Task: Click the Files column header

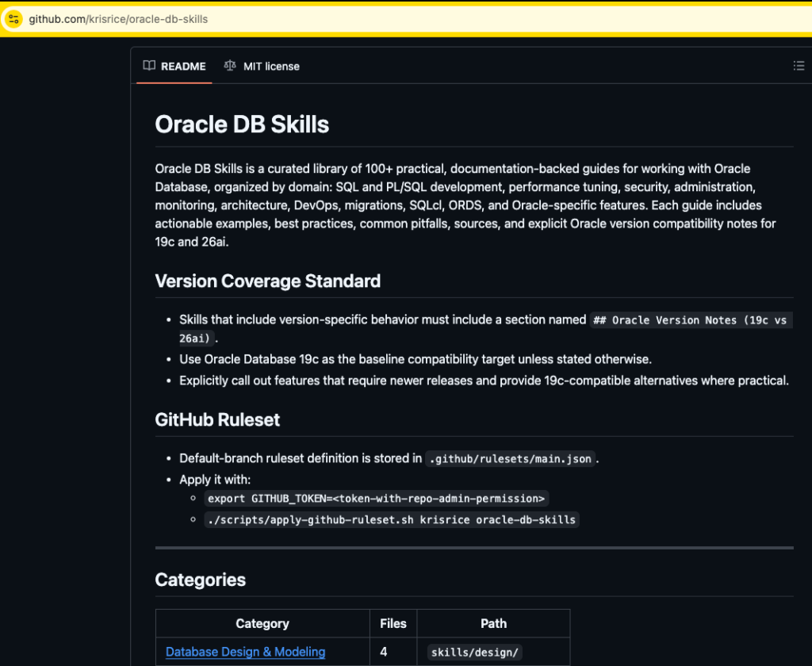Action: [x=393, y=623]
